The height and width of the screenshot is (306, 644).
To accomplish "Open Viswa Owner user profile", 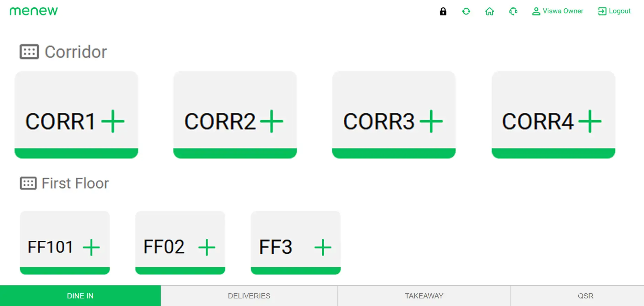I will coord(558,11).
